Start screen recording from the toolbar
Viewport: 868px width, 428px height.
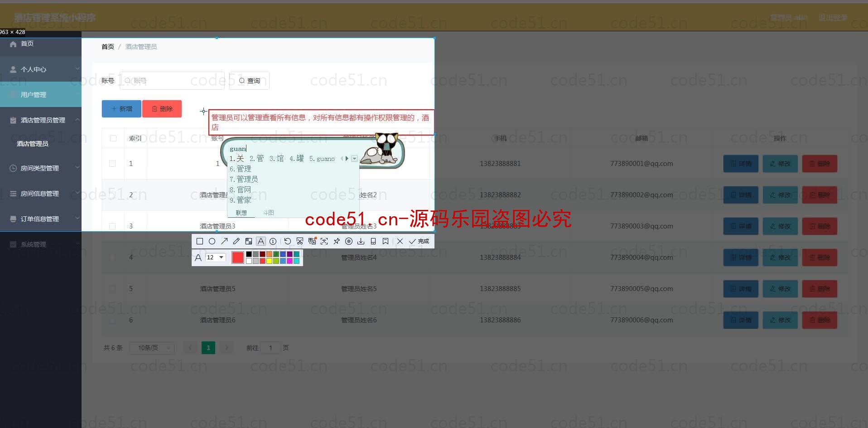click(x=349, y=241)
